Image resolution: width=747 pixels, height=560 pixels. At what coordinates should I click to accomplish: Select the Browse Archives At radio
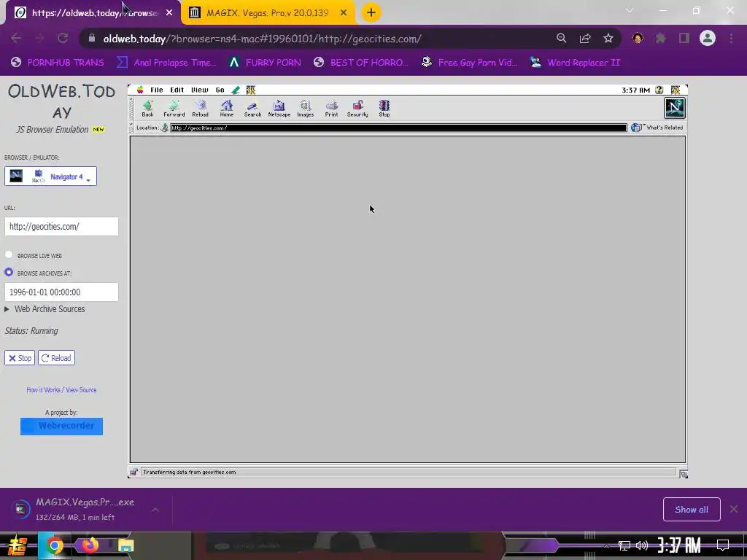9,273
